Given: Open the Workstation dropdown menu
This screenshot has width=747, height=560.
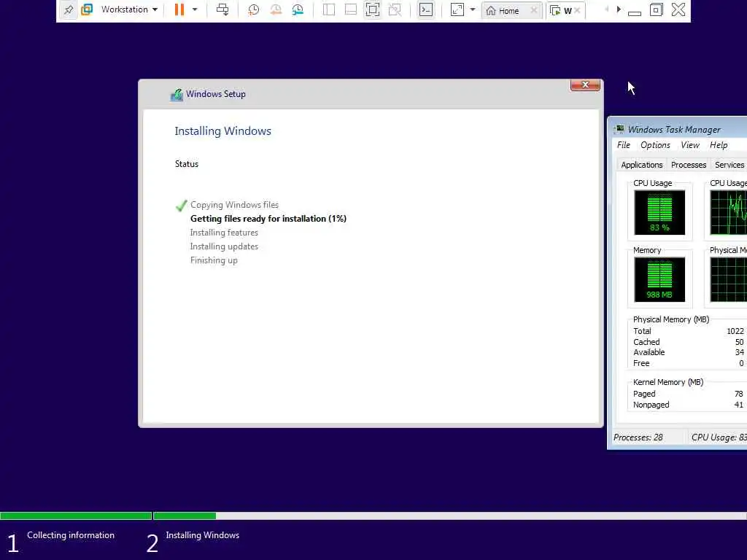Looking at the screenshot, I should [x=129, y=9].
